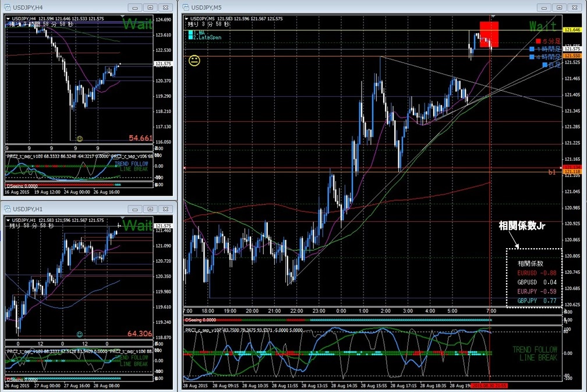The height and width of the screenshot is (392, 587).
Task: Click the cyan square next to 2.LateSpan
Action: tap(190, 37)
